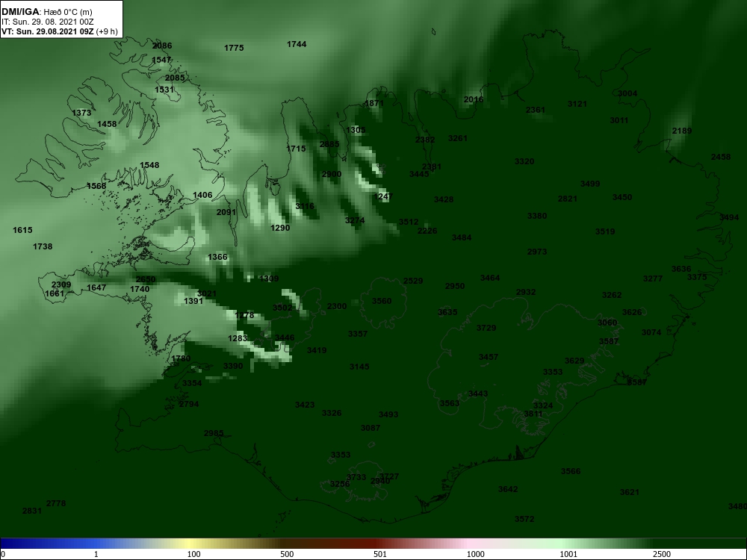Click the map value 3560

(x=382, y=300)
